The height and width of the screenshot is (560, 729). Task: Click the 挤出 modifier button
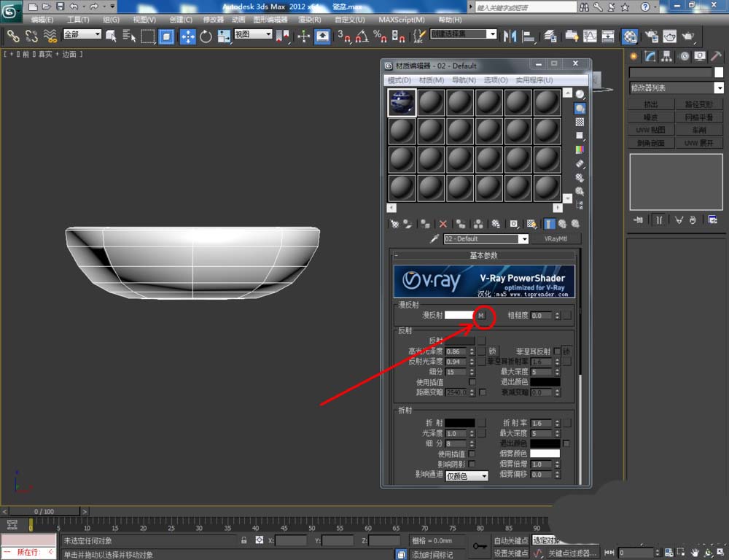click(651, 104)
